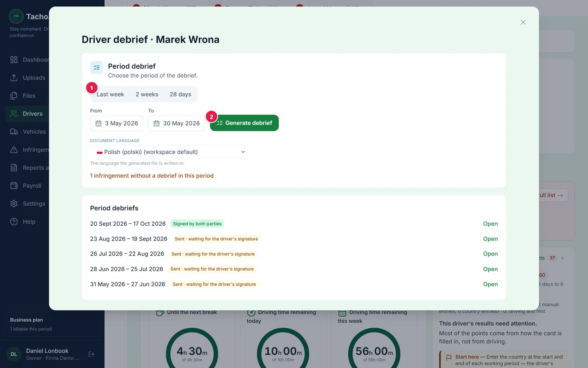Select the Last week period
This screenshot has height=368, width=588.
tap(110, 94)
